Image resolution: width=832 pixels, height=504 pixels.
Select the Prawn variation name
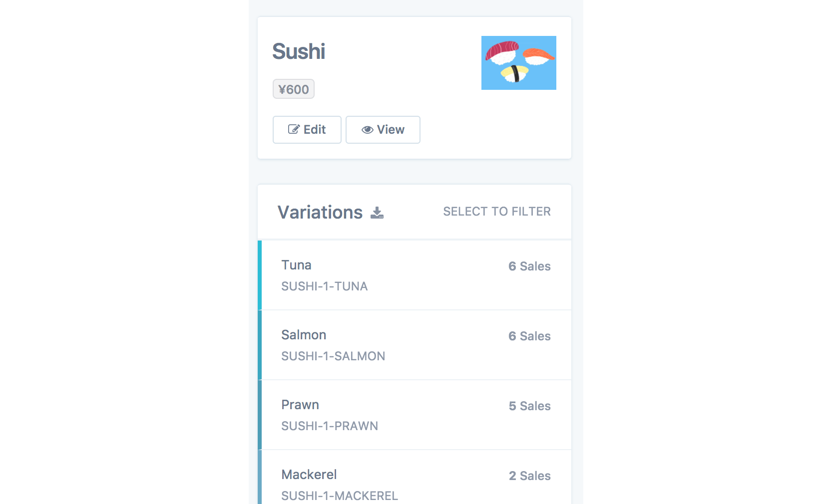[x=300, y=405]
